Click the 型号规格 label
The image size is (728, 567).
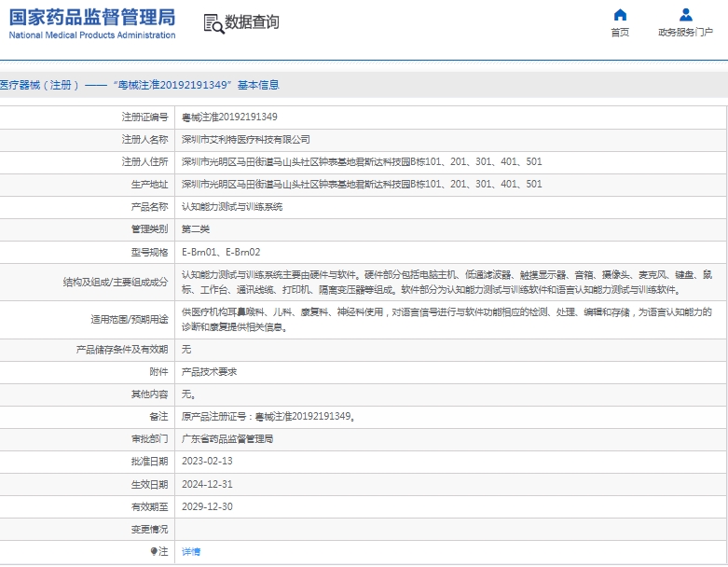coord(149,252)
